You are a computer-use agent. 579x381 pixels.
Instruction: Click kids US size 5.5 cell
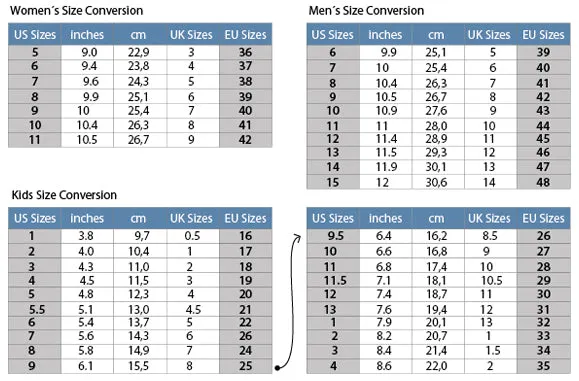pyautogui.click(x=35, y=309)
